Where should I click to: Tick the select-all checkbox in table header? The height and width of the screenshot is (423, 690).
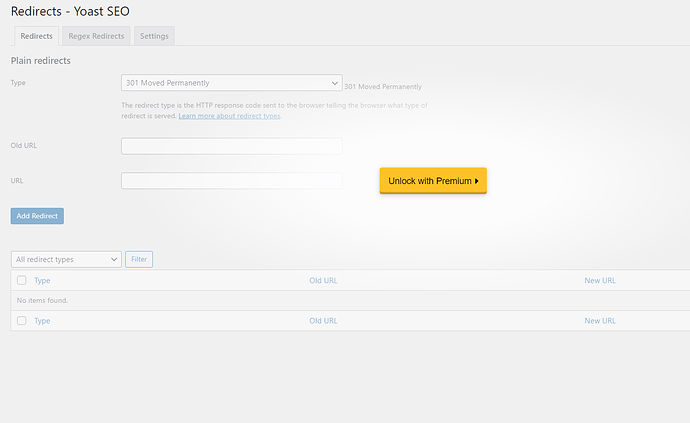coord(22,281)
